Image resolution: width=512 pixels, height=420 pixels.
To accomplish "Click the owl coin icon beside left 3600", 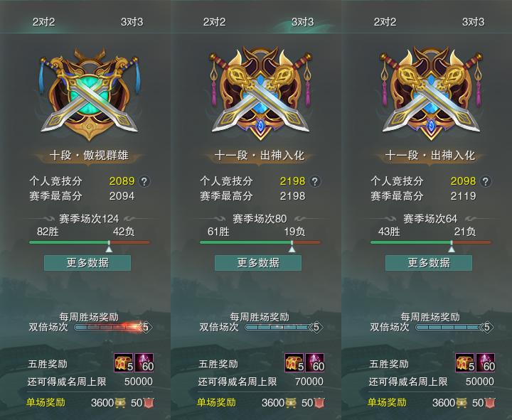I will (x=119, y=403).
